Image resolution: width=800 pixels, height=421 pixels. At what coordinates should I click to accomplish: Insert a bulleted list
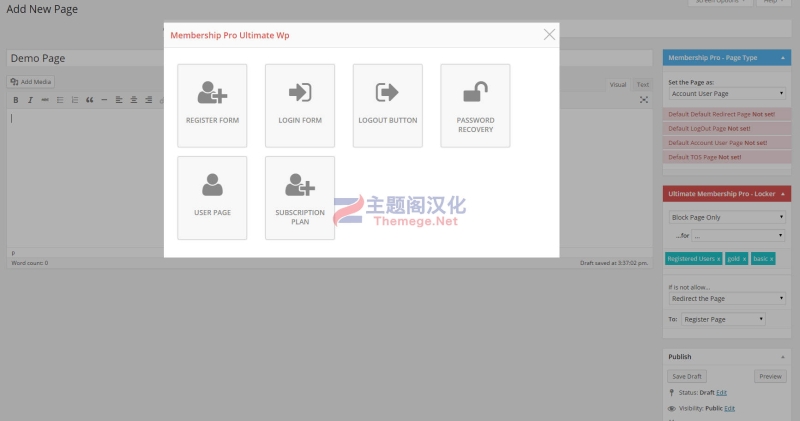60,100
